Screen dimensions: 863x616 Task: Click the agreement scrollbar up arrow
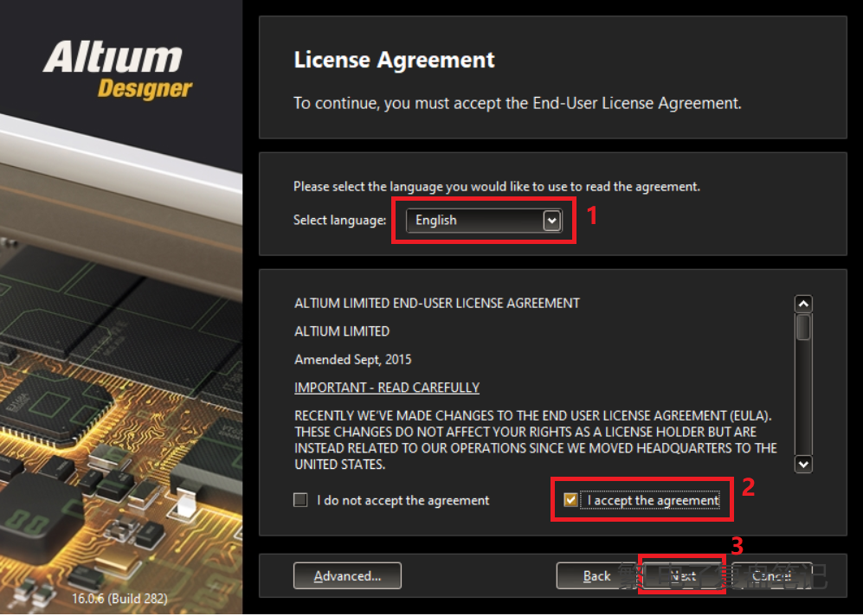803,304
